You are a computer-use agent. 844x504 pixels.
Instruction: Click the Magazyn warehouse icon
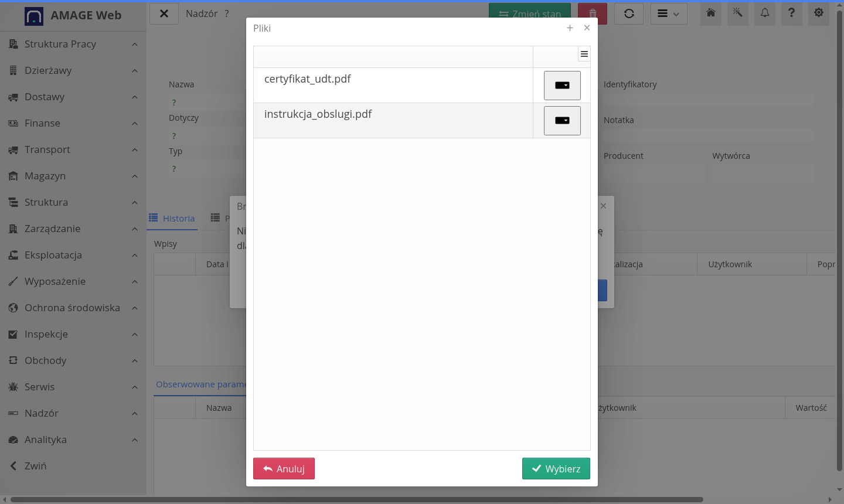click(13, 176)
